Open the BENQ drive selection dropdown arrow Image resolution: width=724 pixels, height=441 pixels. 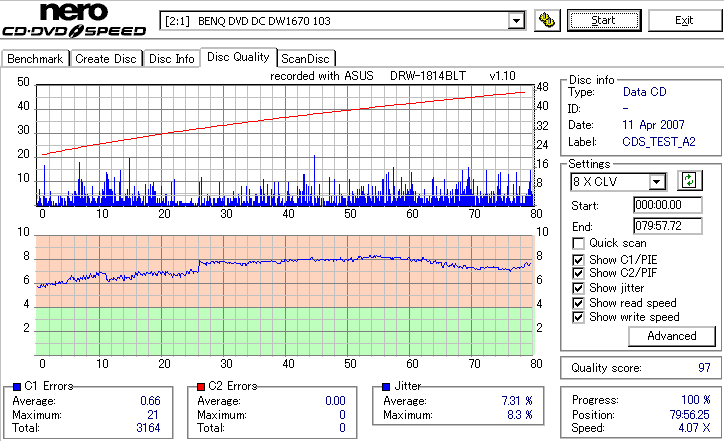[x=516, y=21]
